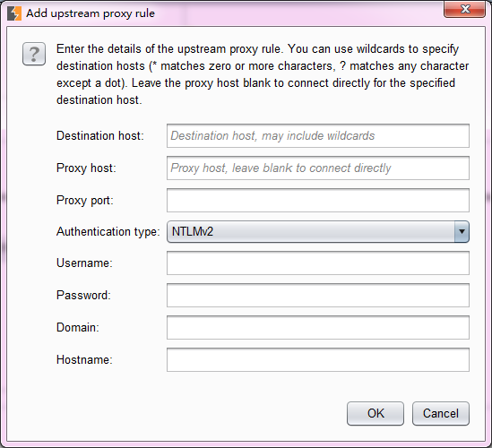Focus the Proxy host input field
Screen dimensions: 492x448
[x=318, y=168]
